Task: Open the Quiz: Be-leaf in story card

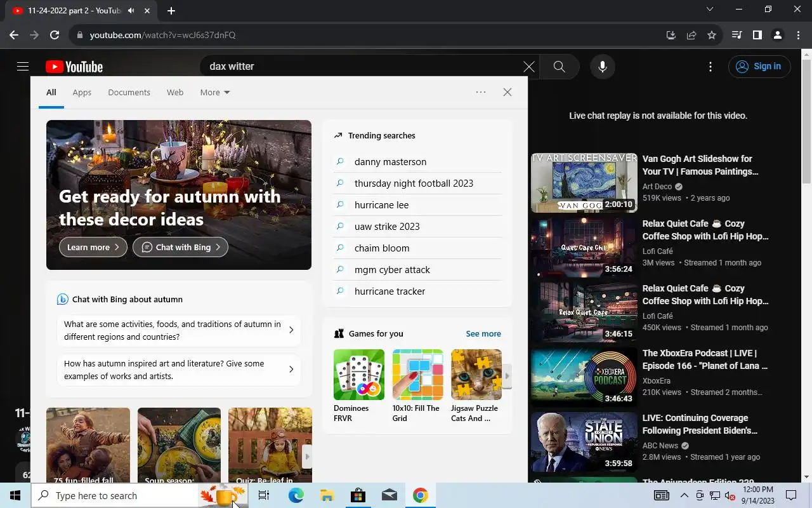Action: pyautogui.click(x=270, y=445)
